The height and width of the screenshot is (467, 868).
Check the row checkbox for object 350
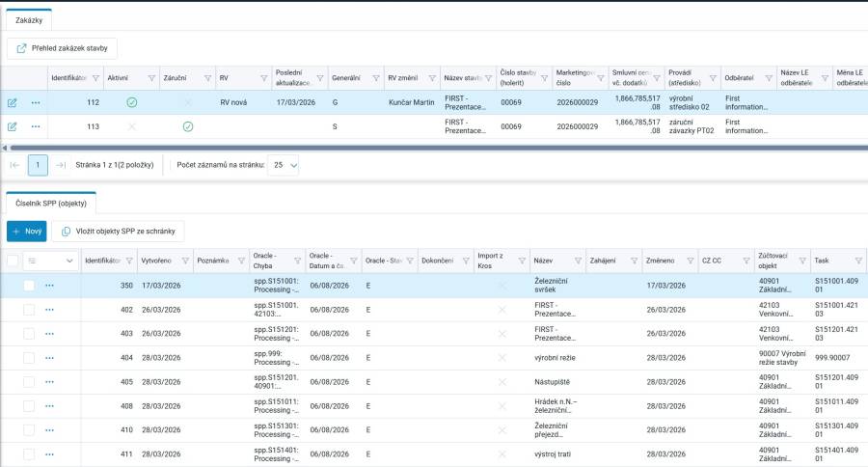click(29, 286)
